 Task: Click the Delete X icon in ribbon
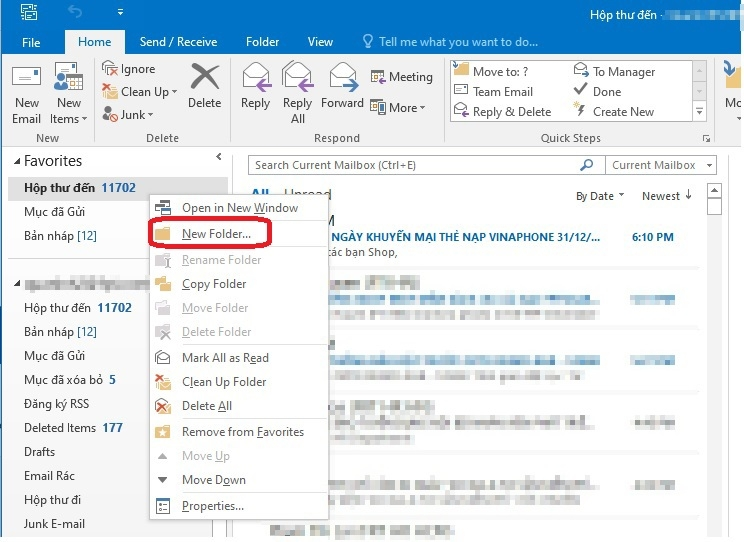tap(204, 78)
